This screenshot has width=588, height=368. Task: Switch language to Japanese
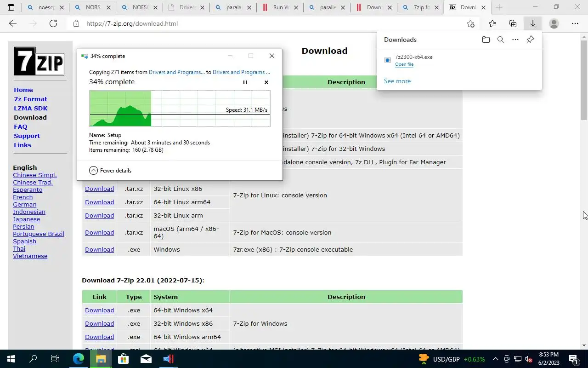tap(27, 219)
